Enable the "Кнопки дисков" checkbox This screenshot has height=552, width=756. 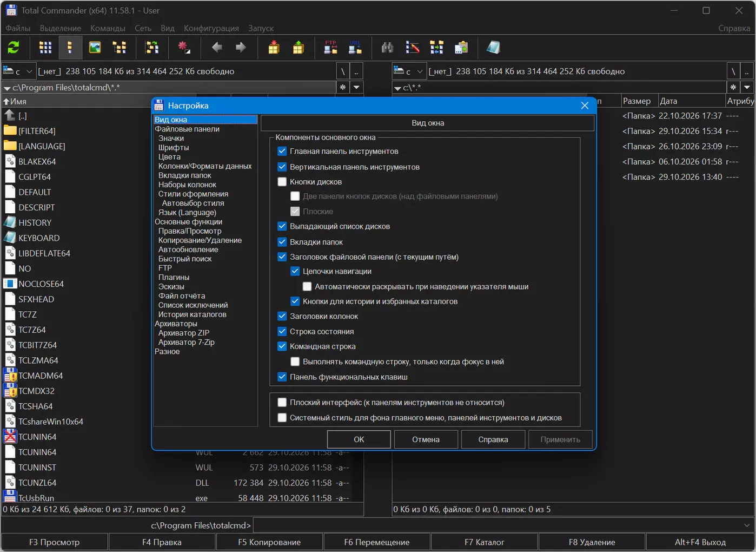click(282, 182)
